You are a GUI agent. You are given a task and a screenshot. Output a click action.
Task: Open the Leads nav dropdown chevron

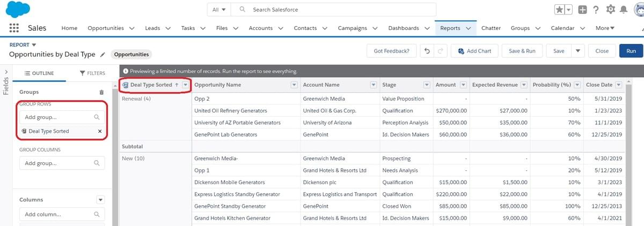[x=168, y=28]
